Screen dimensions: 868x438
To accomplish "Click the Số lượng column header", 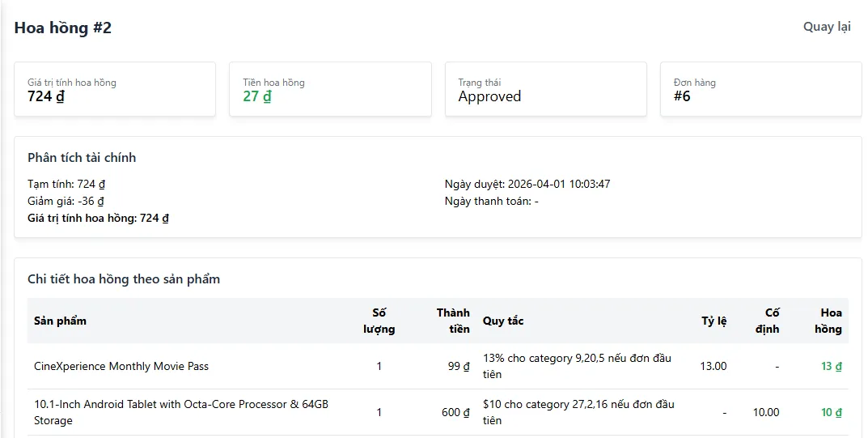I will pos(379,321).
